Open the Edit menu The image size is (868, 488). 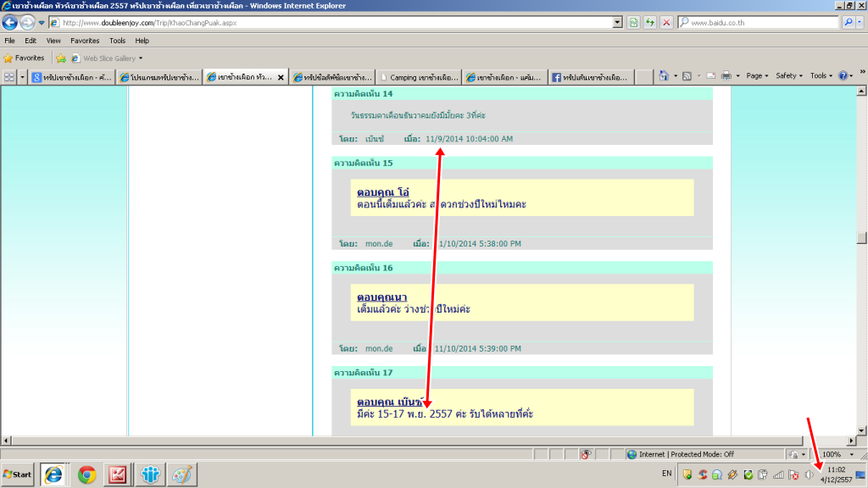coord(31,41)
